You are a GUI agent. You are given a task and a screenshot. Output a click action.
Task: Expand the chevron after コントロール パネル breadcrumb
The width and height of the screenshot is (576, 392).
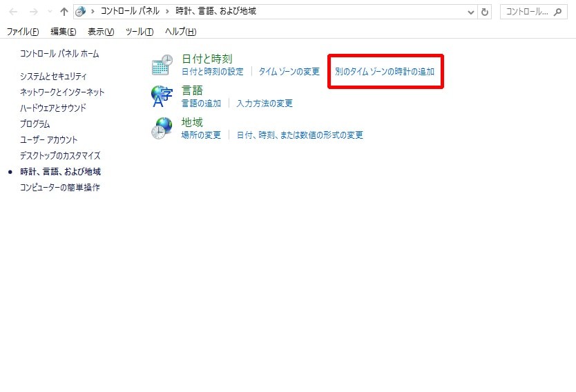(x=167, y=11)
